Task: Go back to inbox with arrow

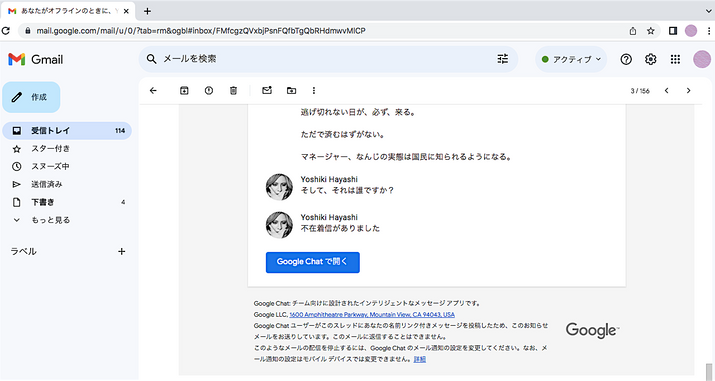Action: tap(153, 91)
